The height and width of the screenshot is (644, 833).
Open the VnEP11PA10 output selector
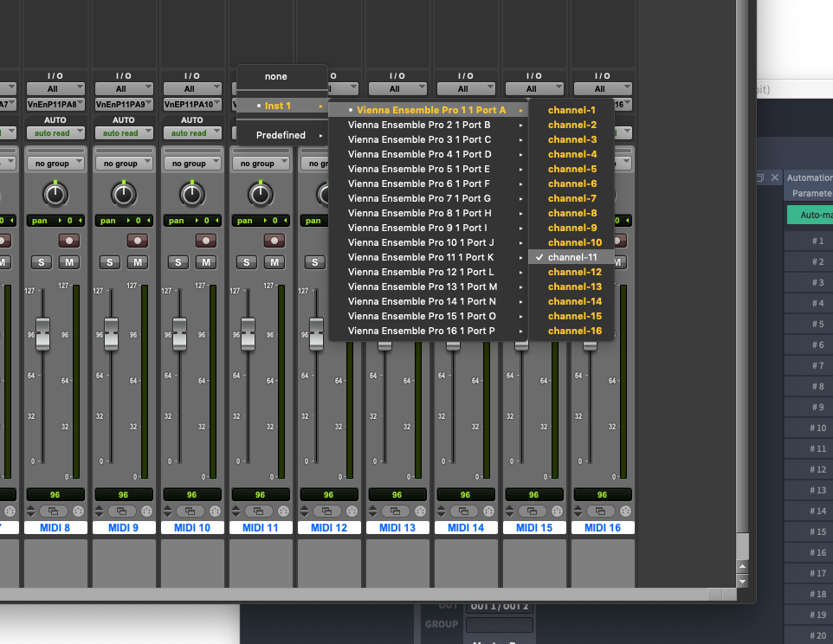pyautogui.click(x=191, y=104)
